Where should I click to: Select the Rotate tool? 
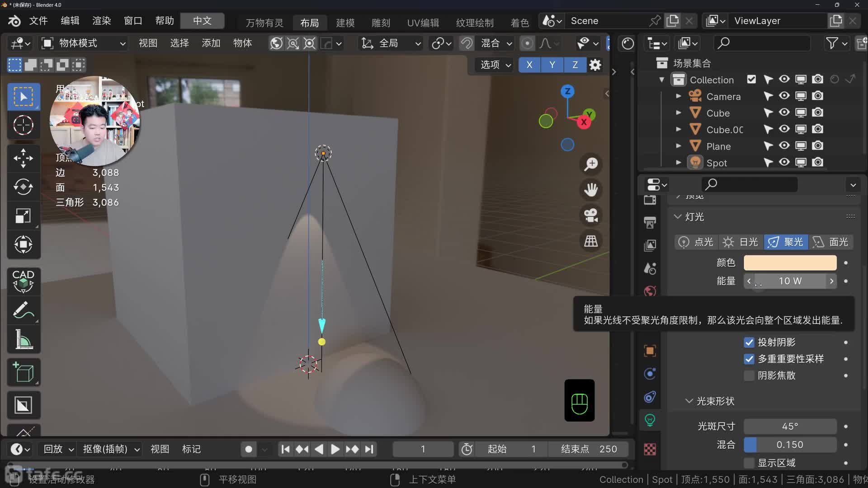(23, 187)
